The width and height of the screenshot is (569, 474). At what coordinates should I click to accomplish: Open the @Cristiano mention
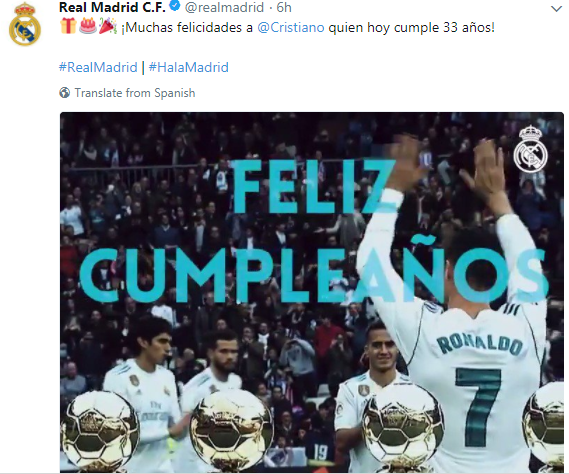(x=291, y=28)
